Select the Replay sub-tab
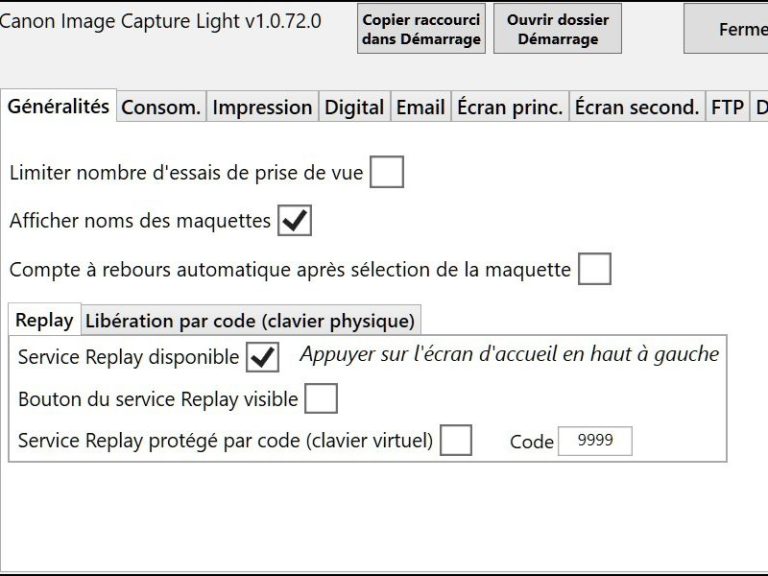The image size is (768, 576). (45, 320)
